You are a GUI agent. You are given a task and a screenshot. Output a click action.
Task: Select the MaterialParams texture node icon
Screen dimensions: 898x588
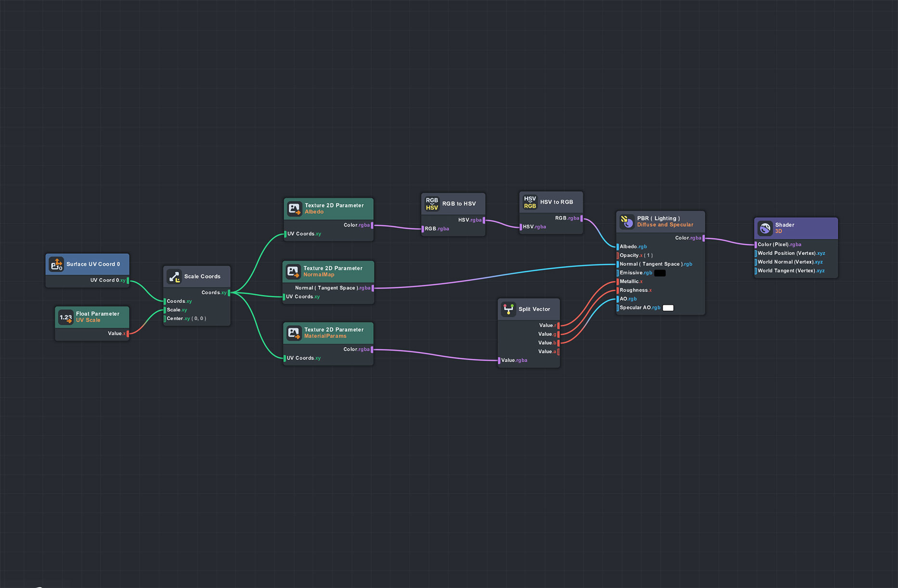(294, 333)
